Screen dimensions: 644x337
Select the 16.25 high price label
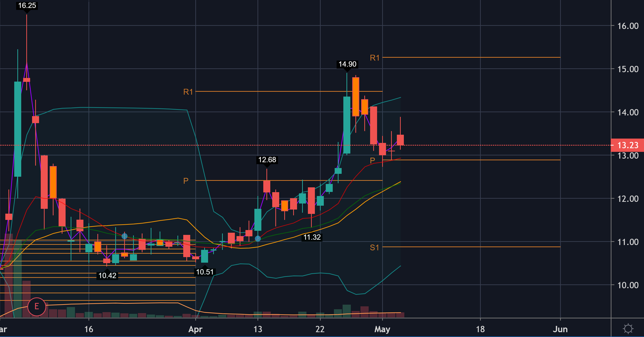[27, 6]
